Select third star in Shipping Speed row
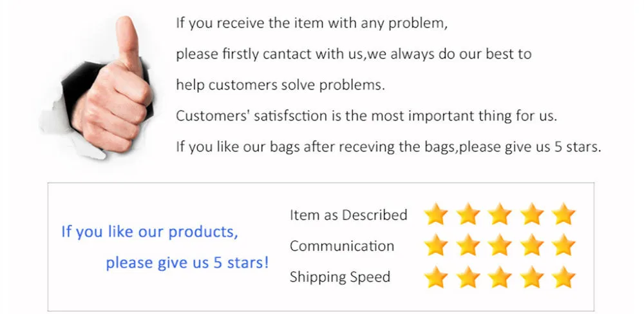 pyautogui.click(x=500, y=277)
